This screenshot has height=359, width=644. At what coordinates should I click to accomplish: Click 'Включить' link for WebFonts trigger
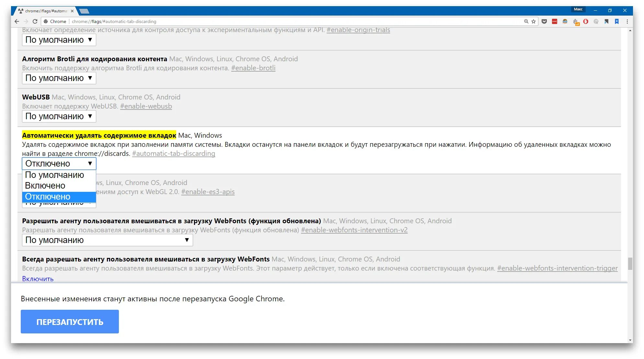38,279
